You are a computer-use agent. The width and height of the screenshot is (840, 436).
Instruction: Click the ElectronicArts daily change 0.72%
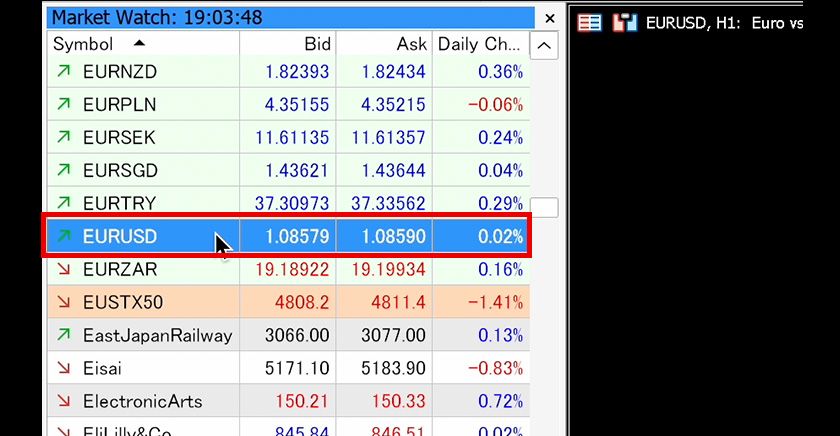501,401
